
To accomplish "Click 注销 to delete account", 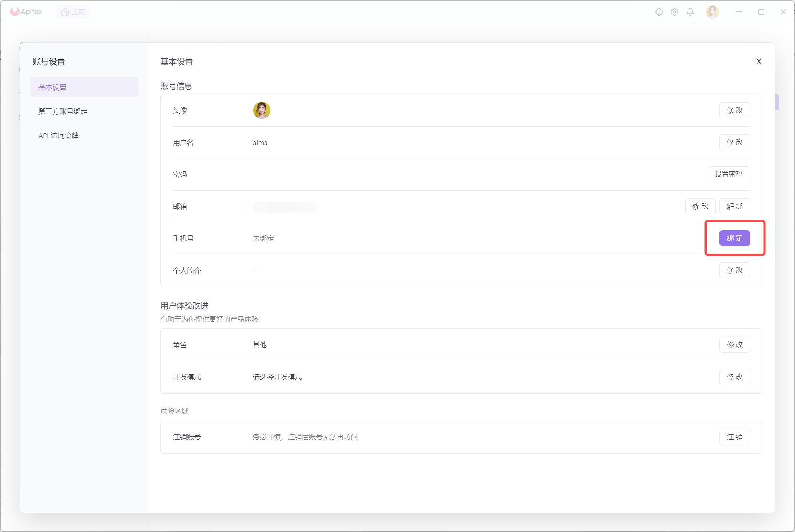I will [734, 437].
